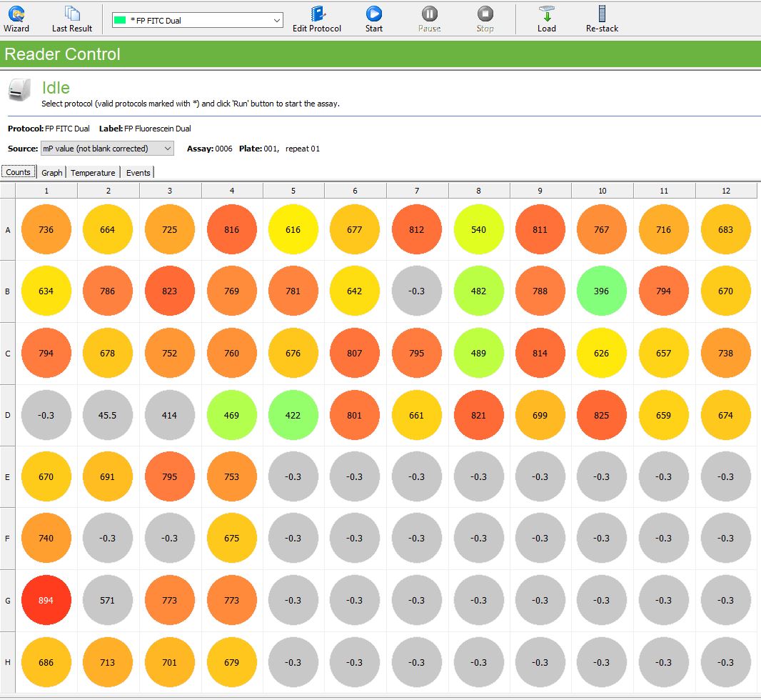761x700 pixels.
Task: Open the Wizard tool
Action: [x=16, y=19]
